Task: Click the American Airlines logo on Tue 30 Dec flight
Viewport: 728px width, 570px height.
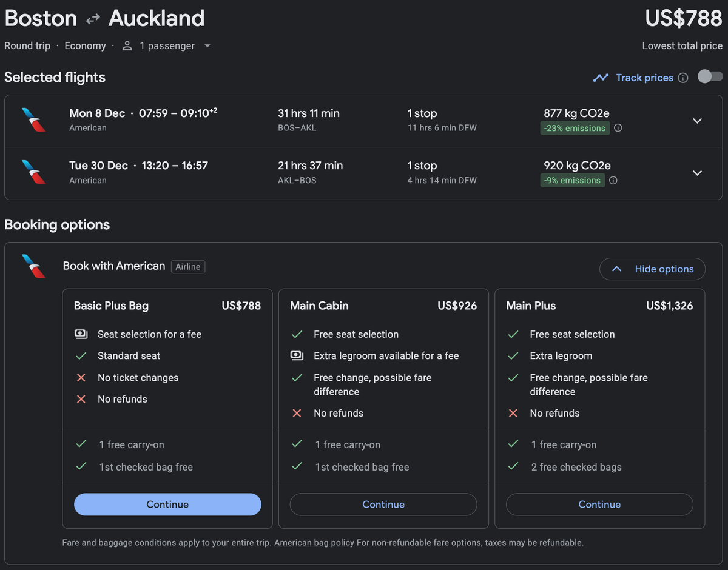Action: 33,172
